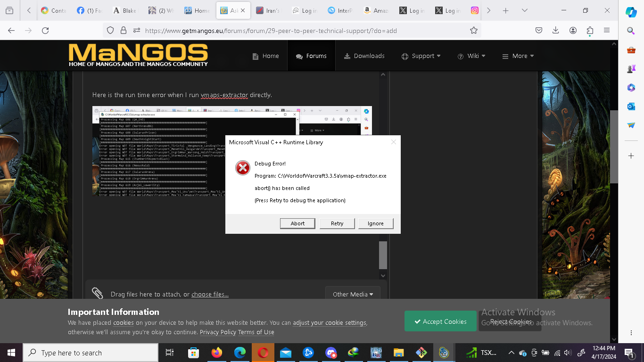This screenshot has width=644, height=362.
Task: Click the Reject Cookies button
Action: tap(511, 321)
